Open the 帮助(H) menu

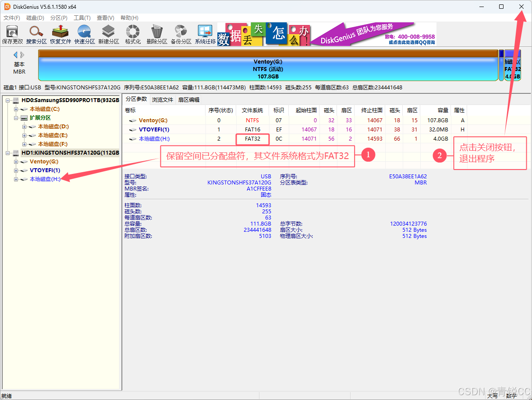point(129,18)
